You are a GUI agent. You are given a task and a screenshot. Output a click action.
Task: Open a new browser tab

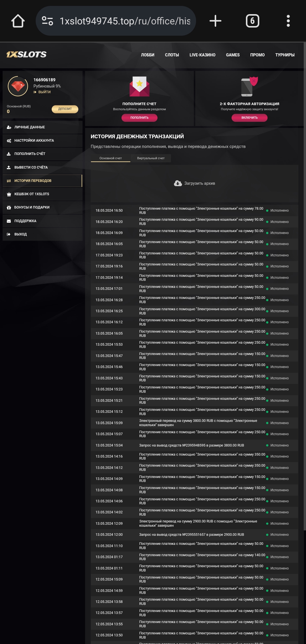pyautogui.click(x=215, y=21)
